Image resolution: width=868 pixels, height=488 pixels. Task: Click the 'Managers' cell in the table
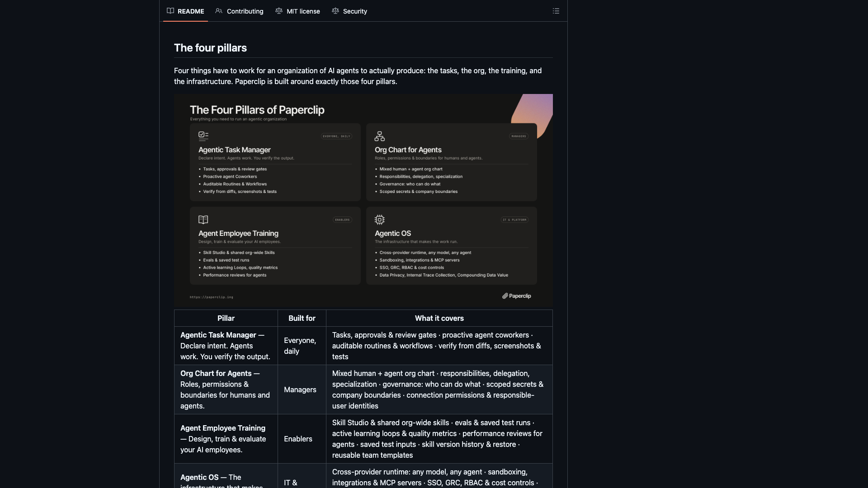coord(302,389)
